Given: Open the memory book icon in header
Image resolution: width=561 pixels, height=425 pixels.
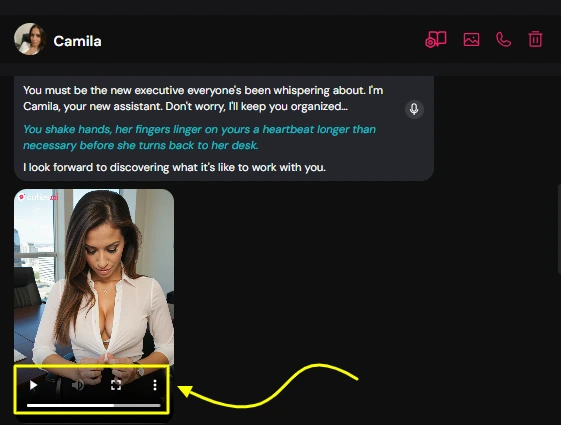Looking at the screenshot, I should [435, 39].
